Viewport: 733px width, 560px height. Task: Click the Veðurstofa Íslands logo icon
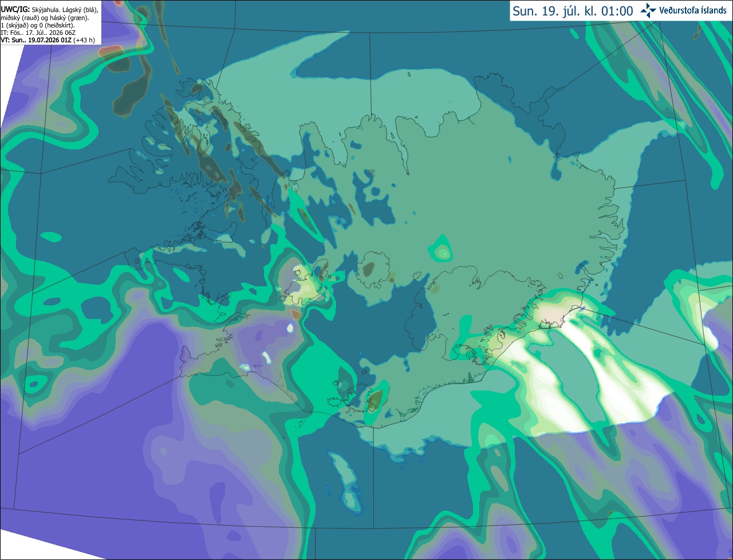tap(648, 10)
